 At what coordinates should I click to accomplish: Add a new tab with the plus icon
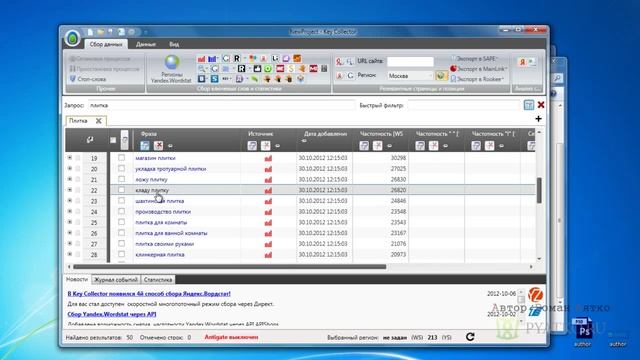538,119
